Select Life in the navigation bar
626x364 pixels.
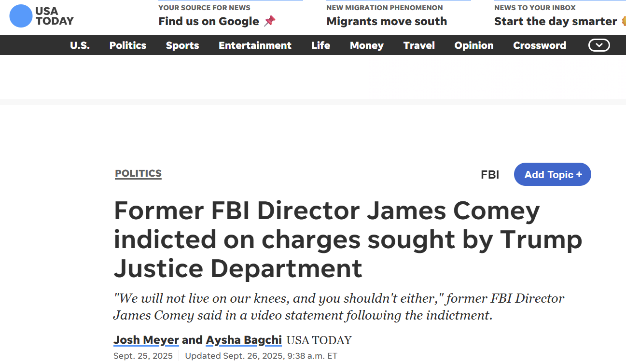(320, 45)
